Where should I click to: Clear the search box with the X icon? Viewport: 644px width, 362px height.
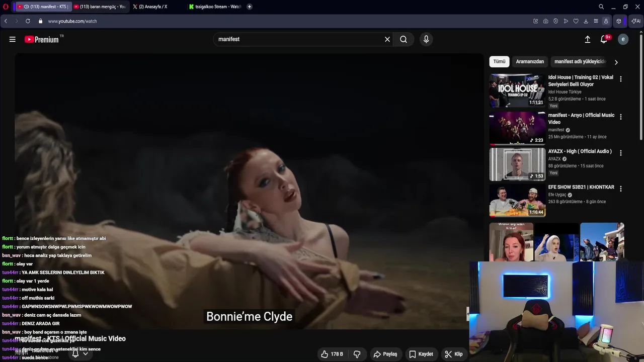coord(387,39)
